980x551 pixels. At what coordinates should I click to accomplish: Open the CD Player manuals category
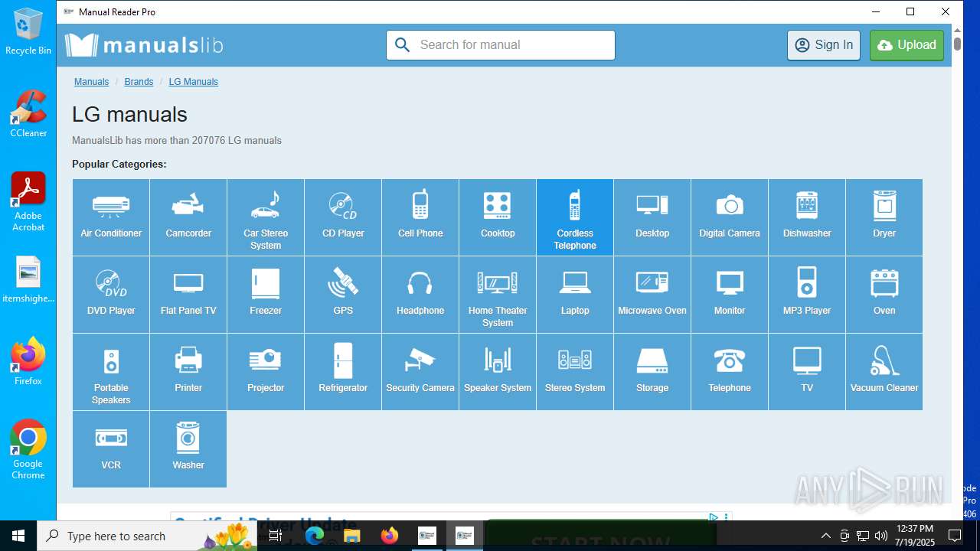pyautogui.click(x=343, y=217)
